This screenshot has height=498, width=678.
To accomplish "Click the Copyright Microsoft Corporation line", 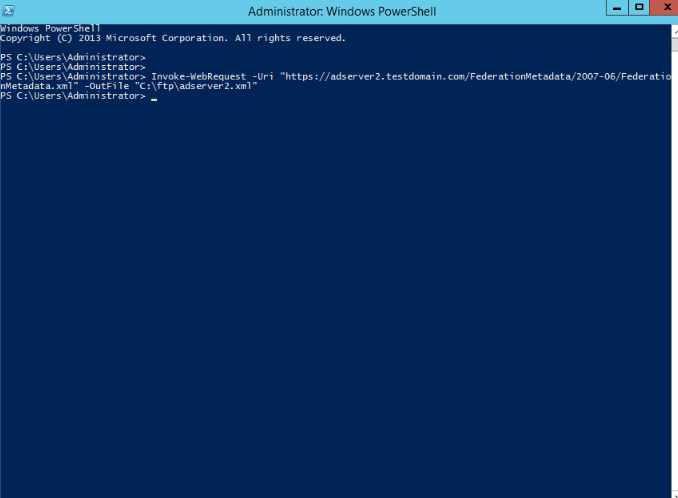I will (x=173, y=38).
